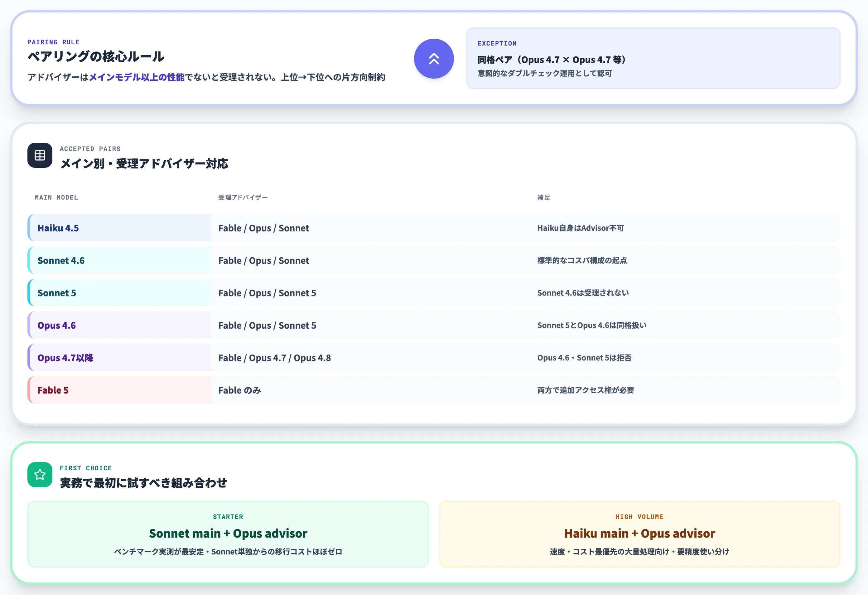Click the Opus 4.7以降 main model cell
Viewport: 868px width, 595px height.
pos(119,358)
